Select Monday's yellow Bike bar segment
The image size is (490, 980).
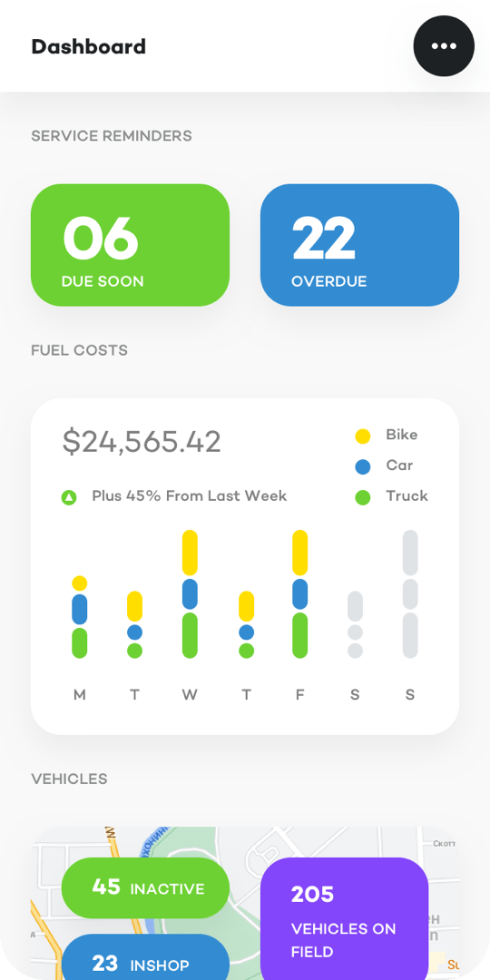coord(79,583)
